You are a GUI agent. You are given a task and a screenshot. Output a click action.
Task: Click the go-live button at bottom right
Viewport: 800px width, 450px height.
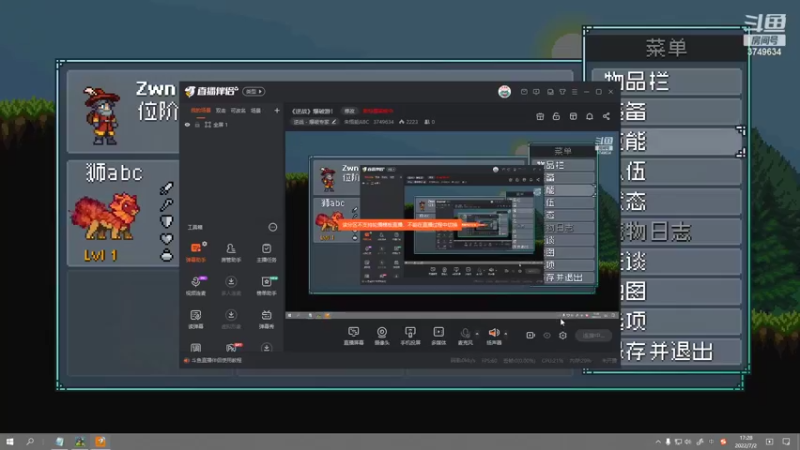click(593, 335)
